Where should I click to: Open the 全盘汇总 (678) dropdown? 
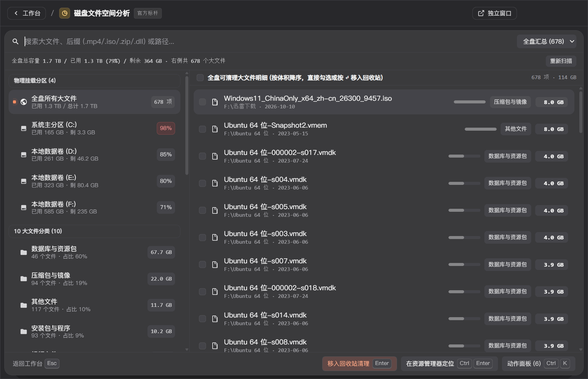[546, 42]
